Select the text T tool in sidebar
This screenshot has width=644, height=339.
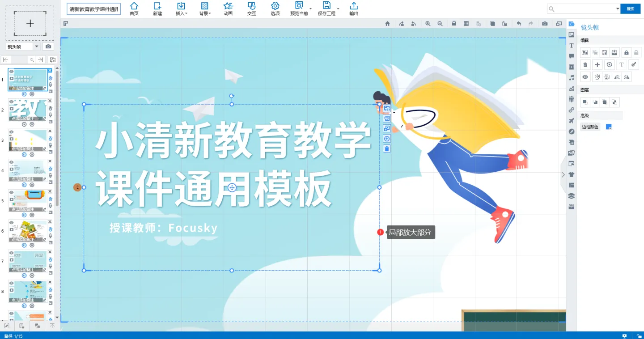coord(572,46)
